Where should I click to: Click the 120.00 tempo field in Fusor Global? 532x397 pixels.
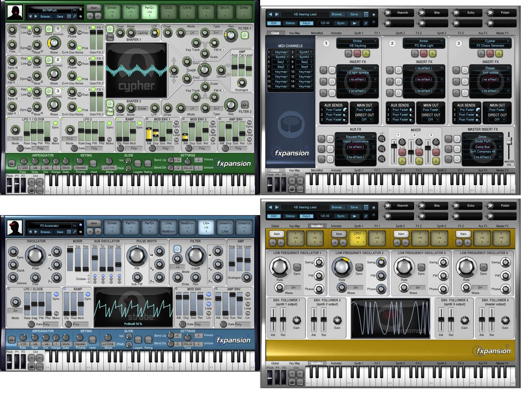tap(325, 23)
